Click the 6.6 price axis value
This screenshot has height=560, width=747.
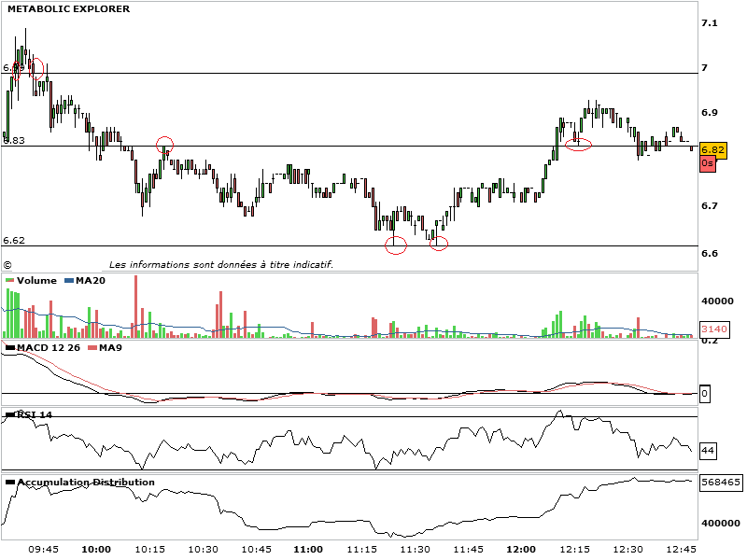point(710,253)
